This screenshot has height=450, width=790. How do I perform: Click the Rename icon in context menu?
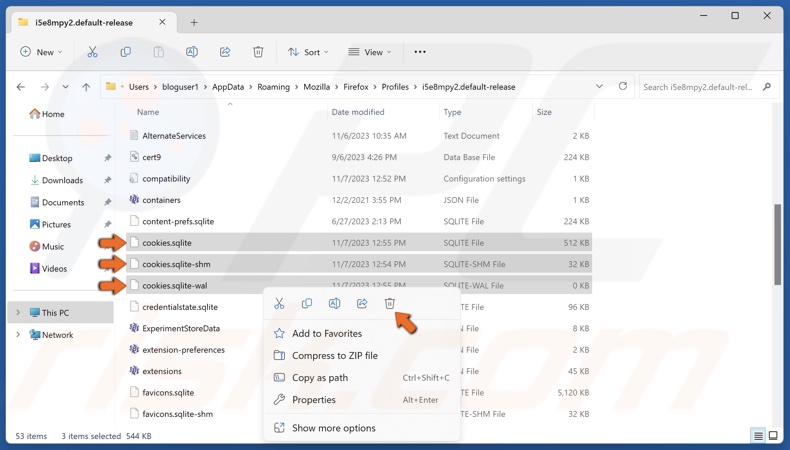pyautogui.click(x=334, y=304)
